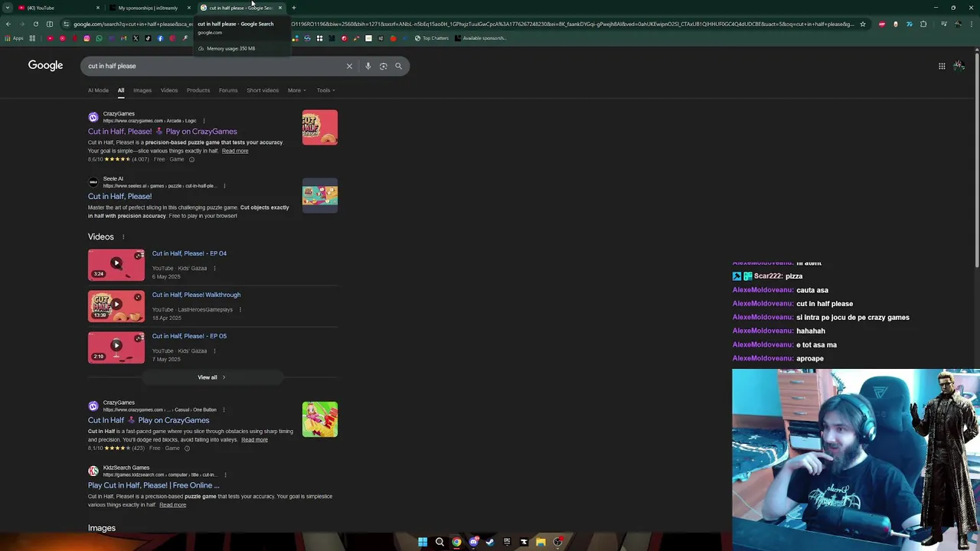Click Read more on first CrazyGames result
This screenshot has height=551, width=980.
click(235, 151)
